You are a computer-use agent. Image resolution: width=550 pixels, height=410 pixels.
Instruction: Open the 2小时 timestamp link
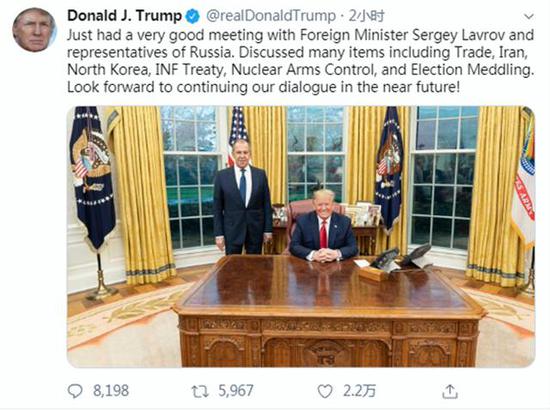coord(366,16)
